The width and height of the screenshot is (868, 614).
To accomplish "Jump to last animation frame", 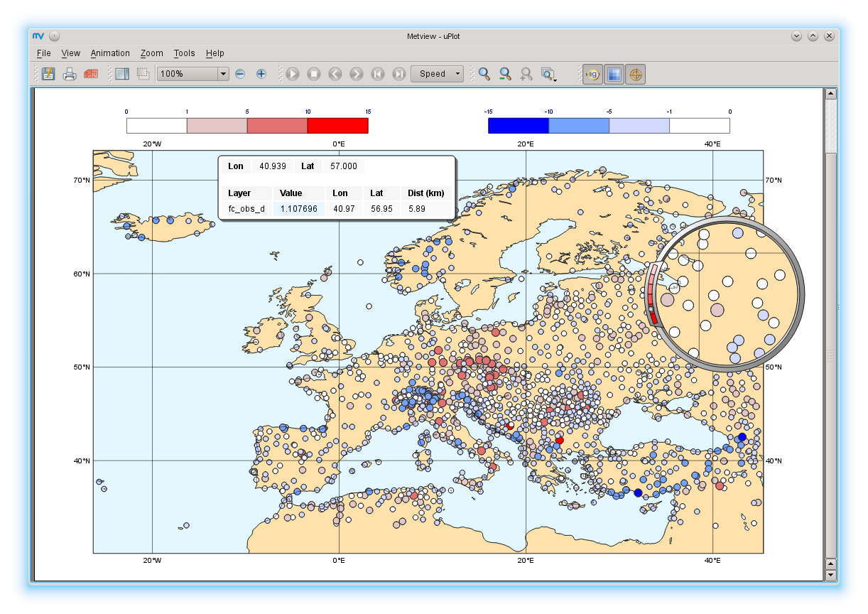I will pyautogui.click(x=399, y=73).
